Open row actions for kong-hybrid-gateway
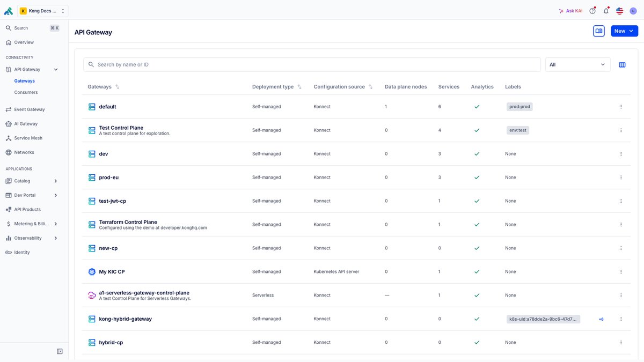644x362 pixels. point(621,319)
